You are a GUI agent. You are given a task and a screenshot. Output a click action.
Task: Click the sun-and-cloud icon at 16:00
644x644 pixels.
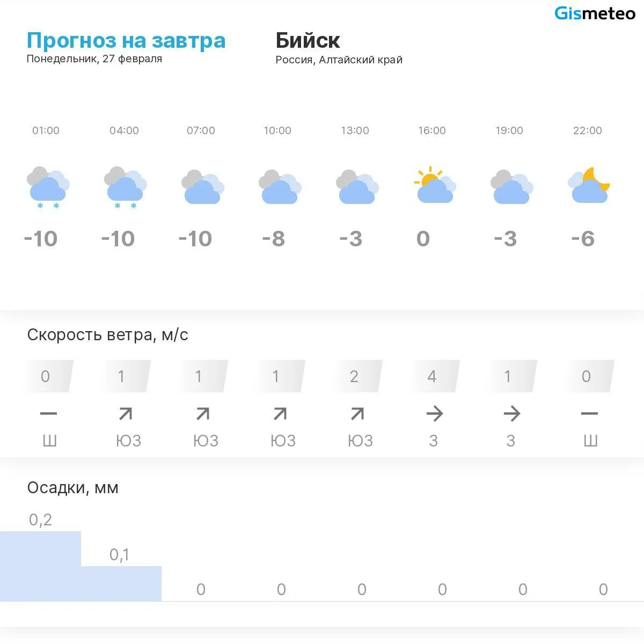[435, 185]
